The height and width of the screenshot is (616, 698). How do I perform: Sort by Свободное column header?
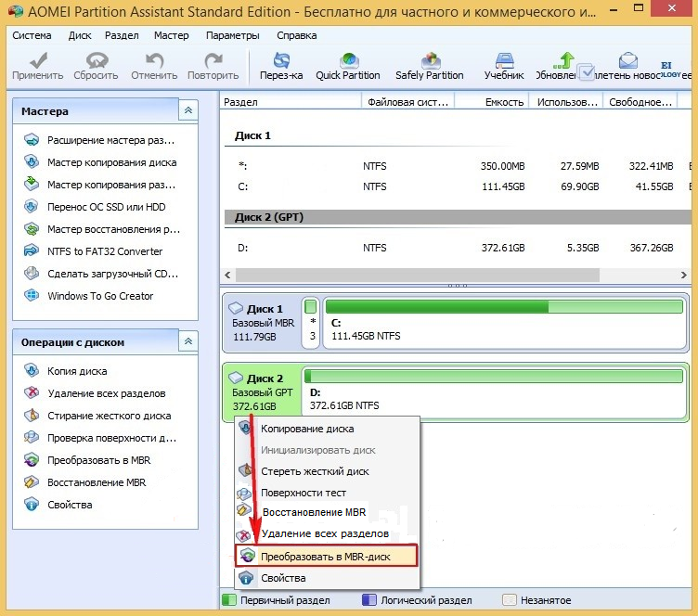(x=640, y=102)
